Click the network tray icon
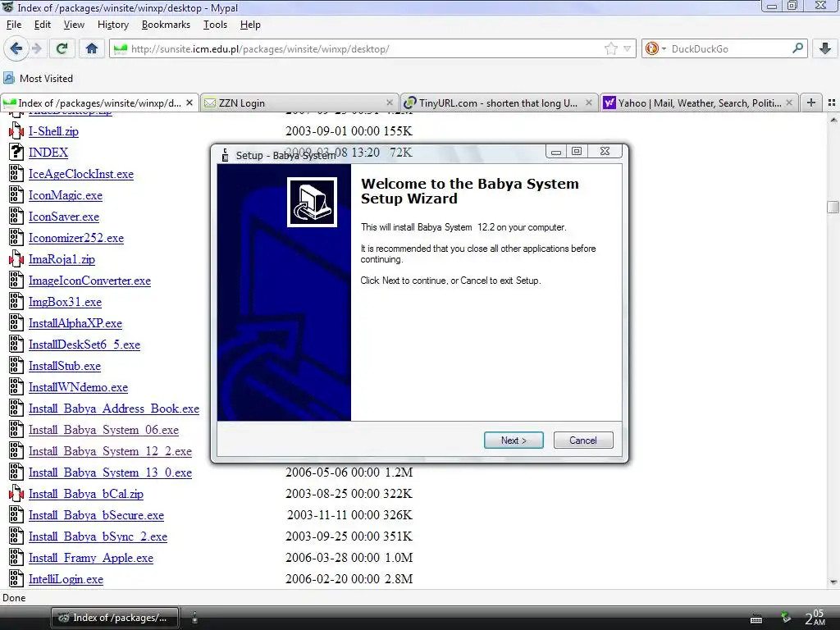The image size is (840, 630). (786, 617)
